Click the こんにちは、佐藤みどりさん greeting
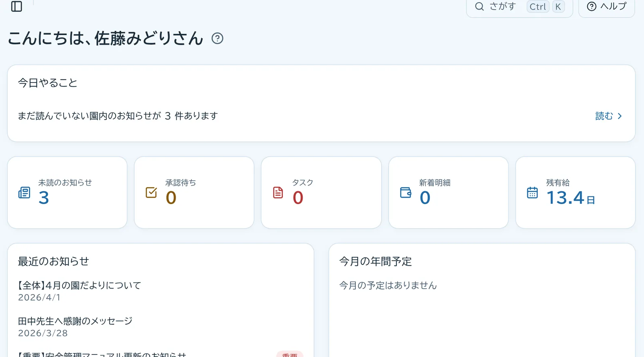 (105, 39)
